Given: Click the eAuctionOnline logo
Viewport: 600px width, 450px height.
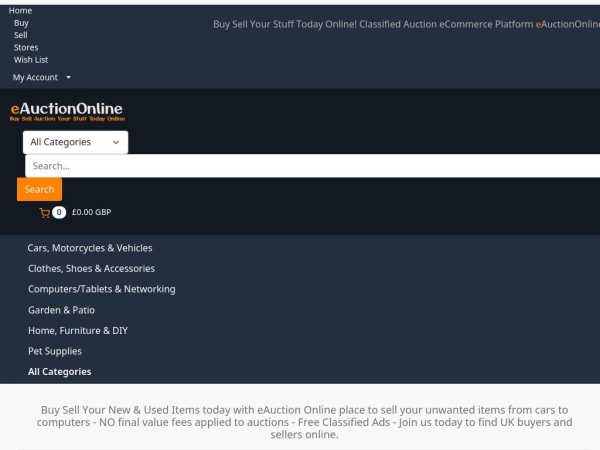Looking at the screenshot, I should (67, 111).
